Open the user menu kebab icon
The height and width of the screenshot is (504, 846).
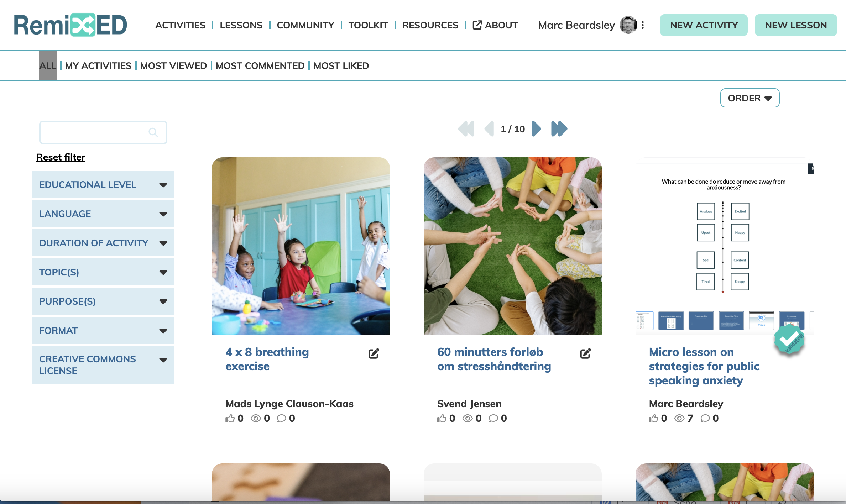(643, 25)
